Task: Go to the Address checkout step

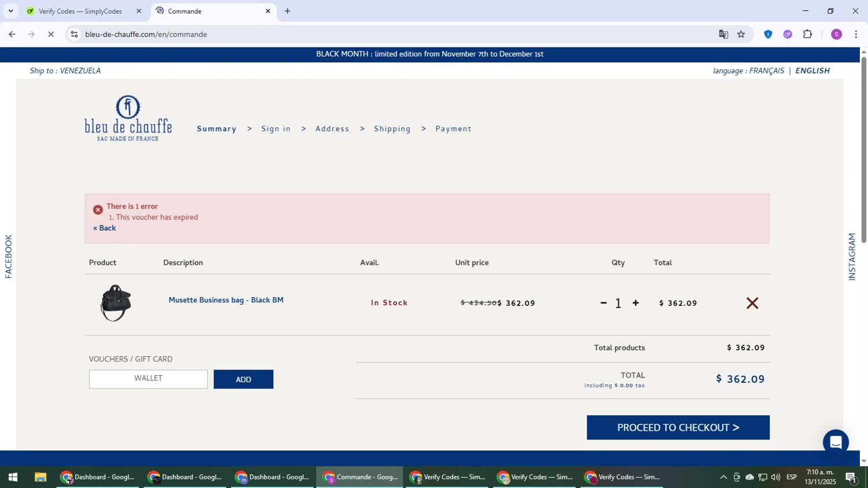Action: [332, 129]
